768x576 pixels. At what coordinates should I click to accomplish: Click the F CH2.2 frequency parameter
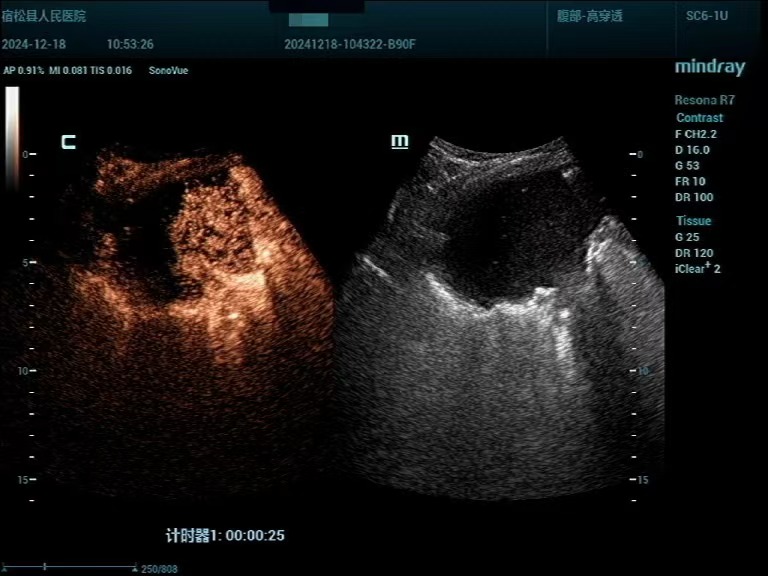click(x=699, y=134)
